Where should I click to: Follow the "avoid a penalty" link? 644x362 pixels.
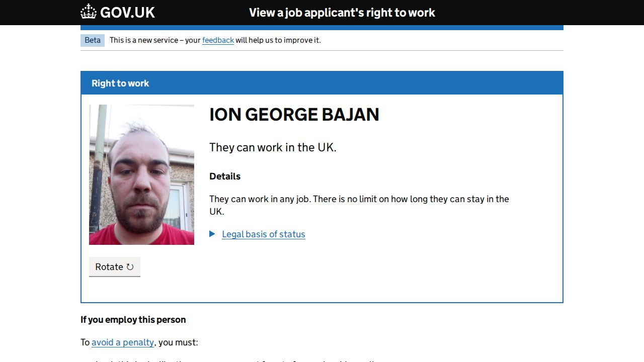click(x=123, y=342)
